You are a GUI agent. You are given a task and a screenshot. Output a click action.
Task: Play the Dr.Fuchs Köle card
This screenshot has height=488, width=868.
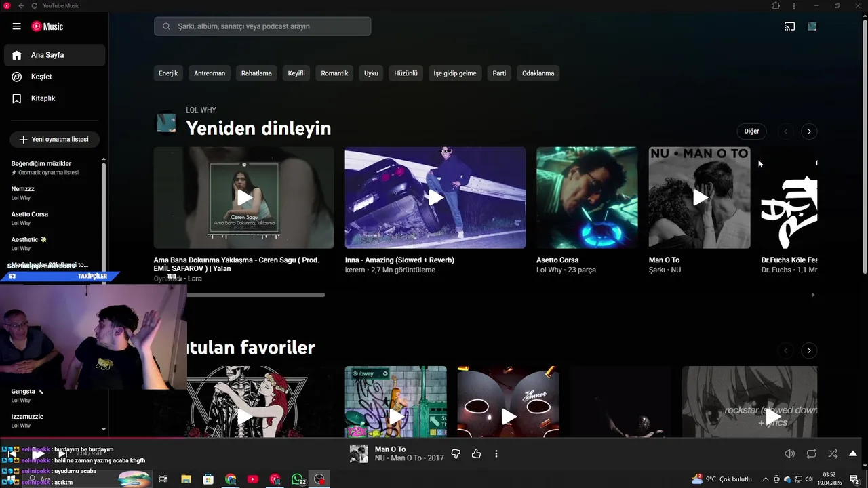(x=789, y=197)
